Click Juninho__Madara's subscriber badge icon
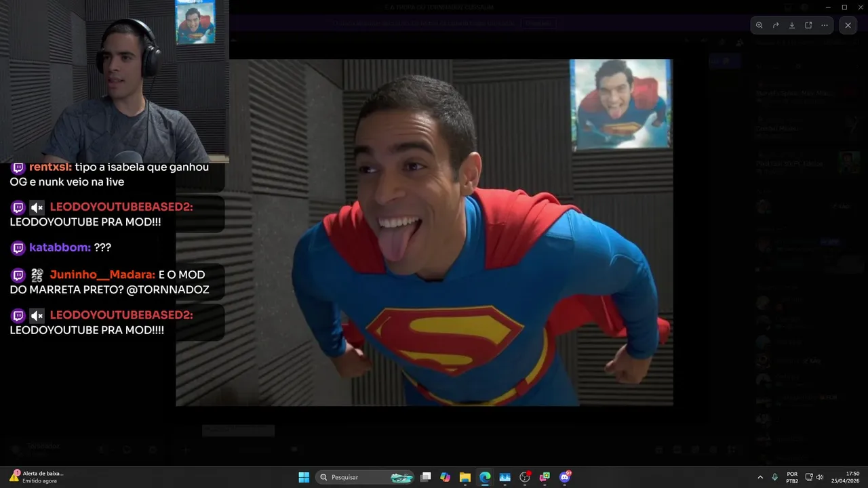The image size is (868, 488). [x=37, y=275]
